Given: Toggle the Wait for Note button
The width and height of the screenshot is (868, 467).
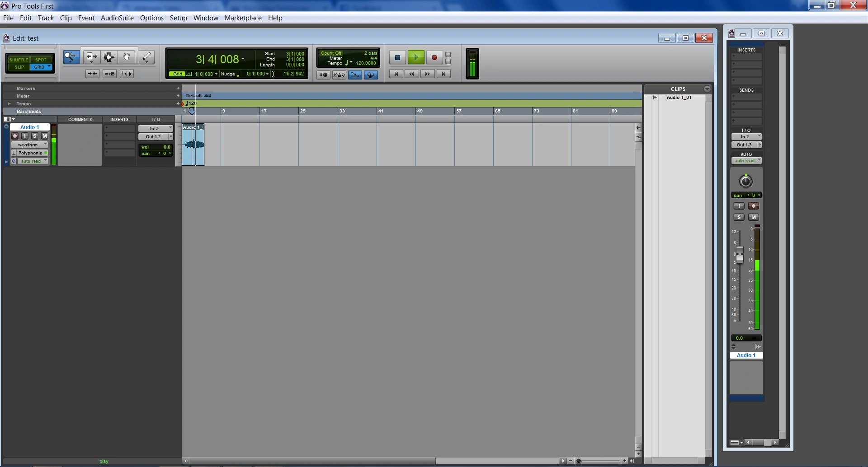Looking at the screenshot, I should click(x=323, y=75).
